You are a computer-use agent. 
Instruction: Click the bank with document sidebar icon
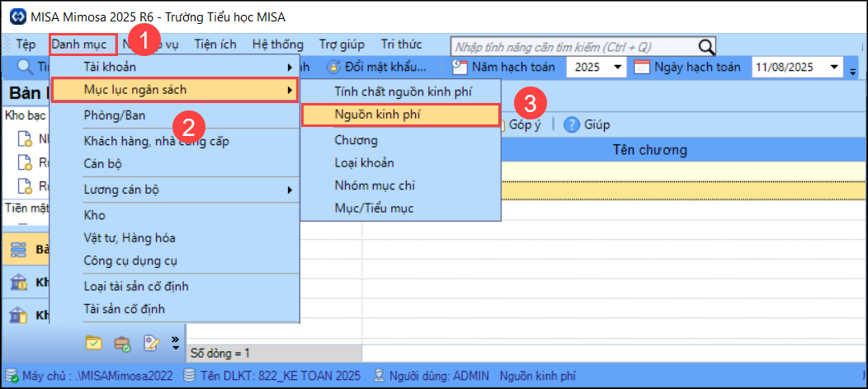(x=19, y=314)
